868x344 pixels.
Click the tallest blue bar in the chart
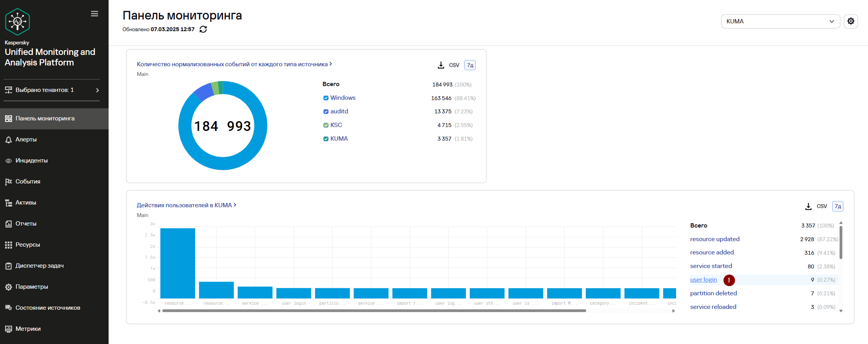click(x=177, y=263)
